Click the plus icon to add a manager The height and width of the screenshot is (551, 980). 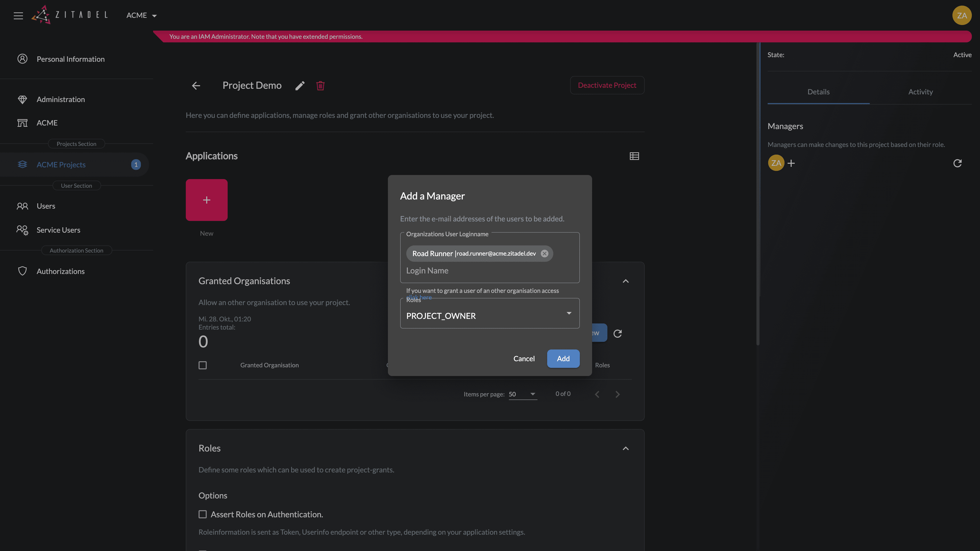pos(791,163)
